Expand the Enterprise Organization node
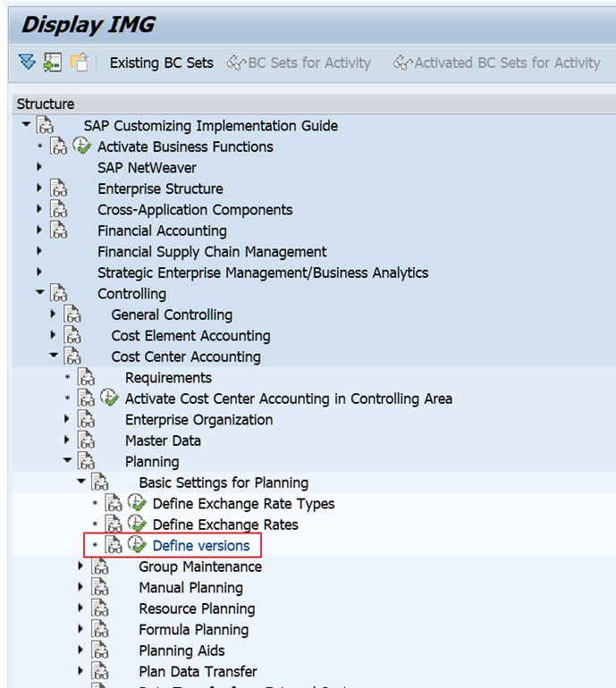 [66, 418]
